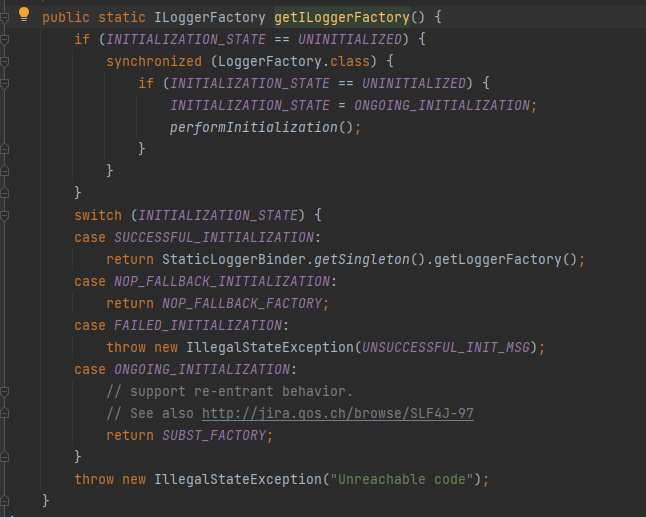Collapse the inner if UNINITIALIZED block

5,84
